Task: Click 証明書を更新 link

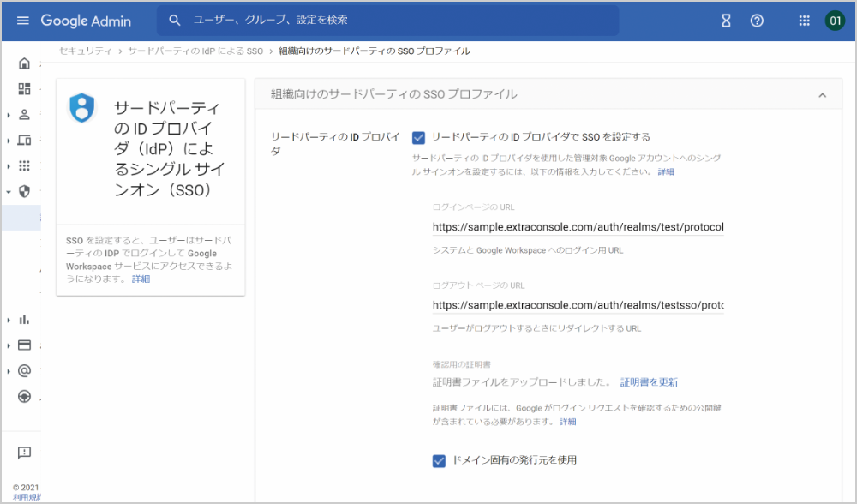Action: click(649, 382)
